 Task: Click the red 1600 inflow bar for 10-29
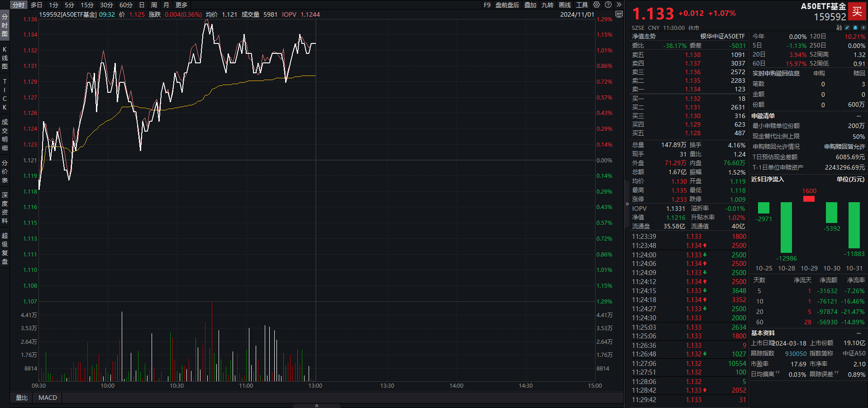tap(809, 199)
